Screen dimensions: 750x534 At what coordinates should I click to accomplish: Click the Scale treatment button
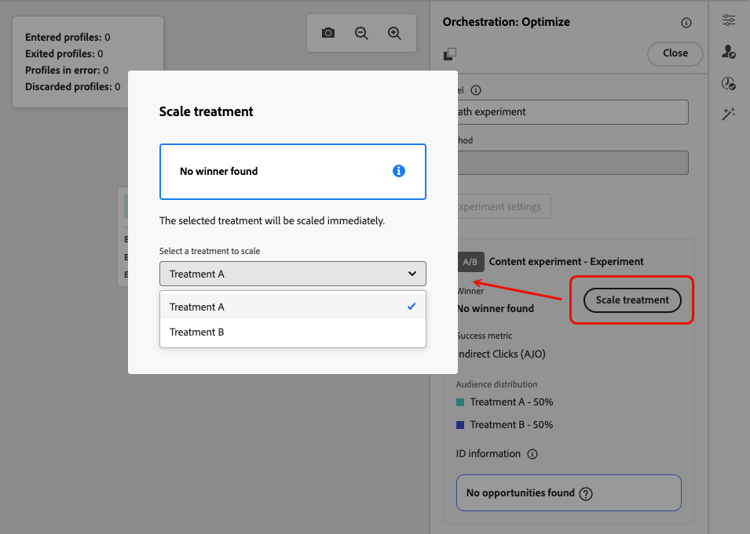pos(632,300)
